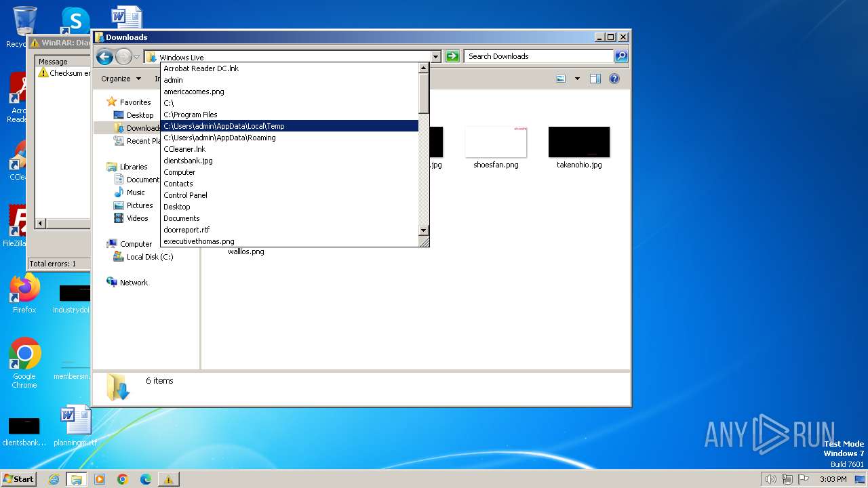Image resolution: width=868 pixels, height=488 pixels.
Task: Open the Recycle Bin desktop icon
Action: pyautogui.click(x=24, y=27)
